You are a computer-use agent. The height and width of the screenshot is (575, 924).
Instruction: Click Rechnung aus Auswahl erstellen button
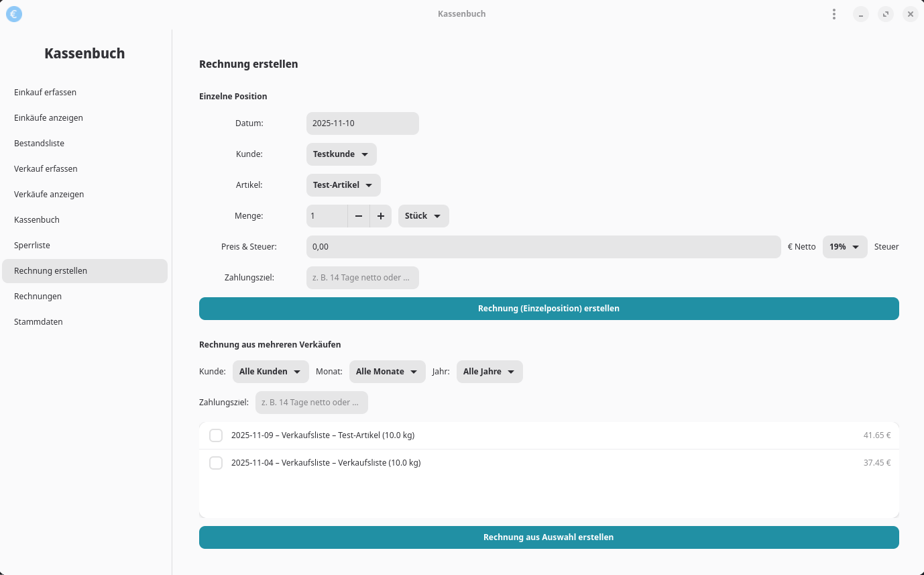pyautogui.click(x=548, y=537)
